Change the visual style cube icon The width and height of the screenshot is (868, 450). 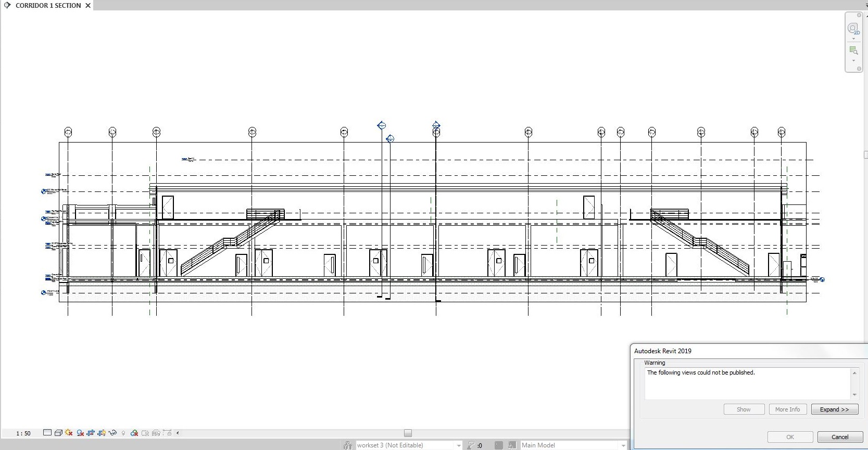coord(58,433)
